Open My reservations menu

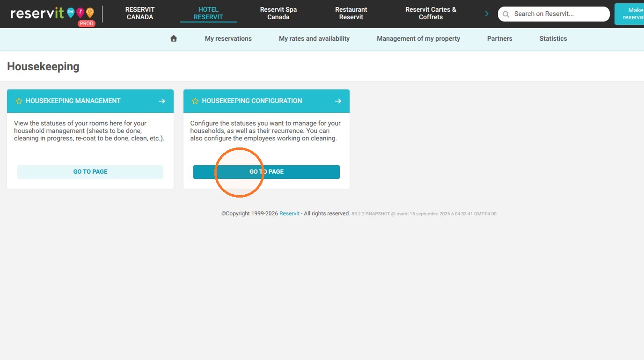[x=228, y=39]
